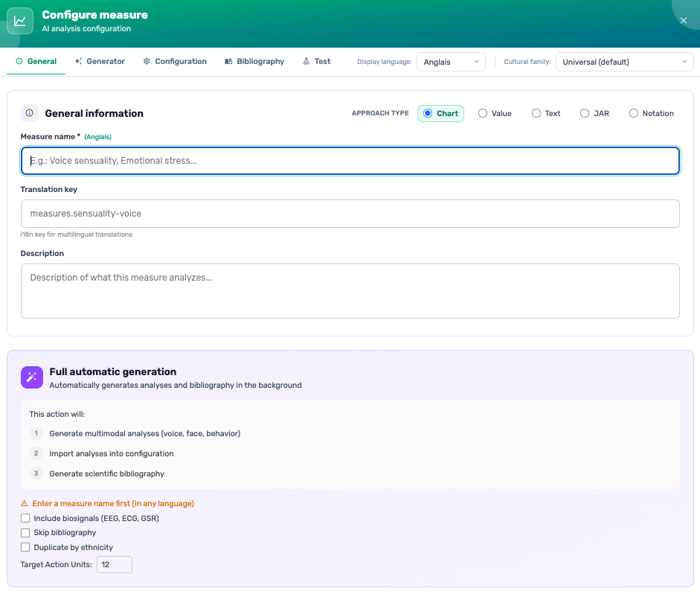Click the Configuration gear icon
This screenshot has height=594, width=700.
[x=147, y=61]
